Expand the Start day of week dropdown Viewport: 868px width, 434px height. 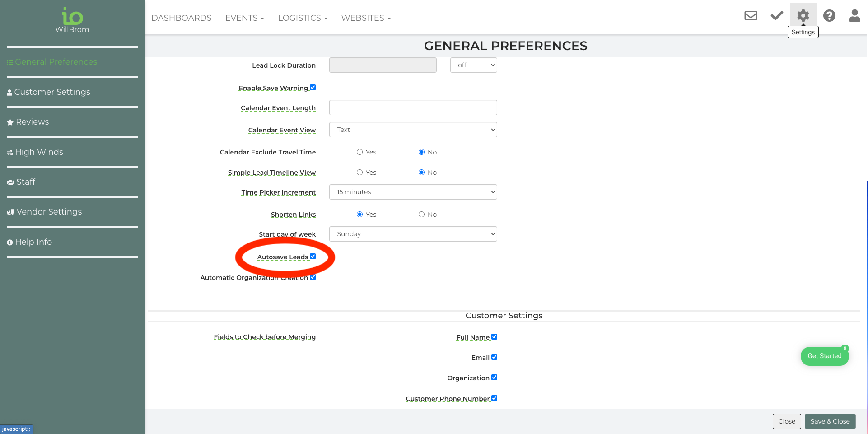[413, 234]
